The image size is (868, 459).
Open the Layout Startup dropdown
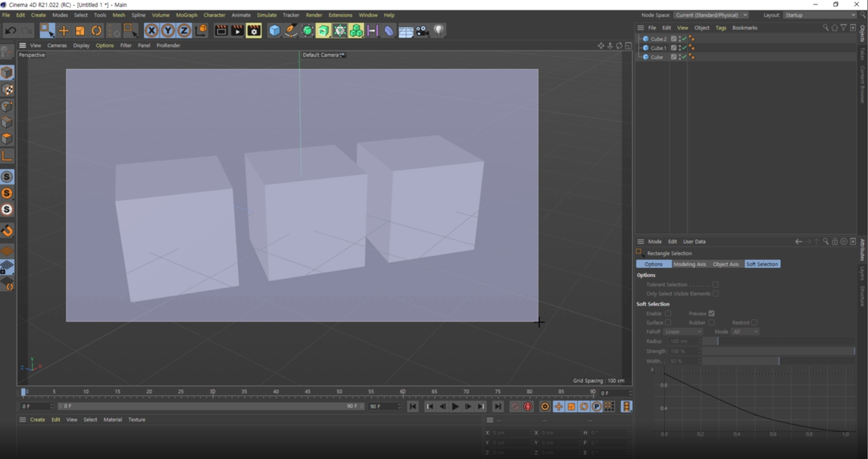click(819, 15)
